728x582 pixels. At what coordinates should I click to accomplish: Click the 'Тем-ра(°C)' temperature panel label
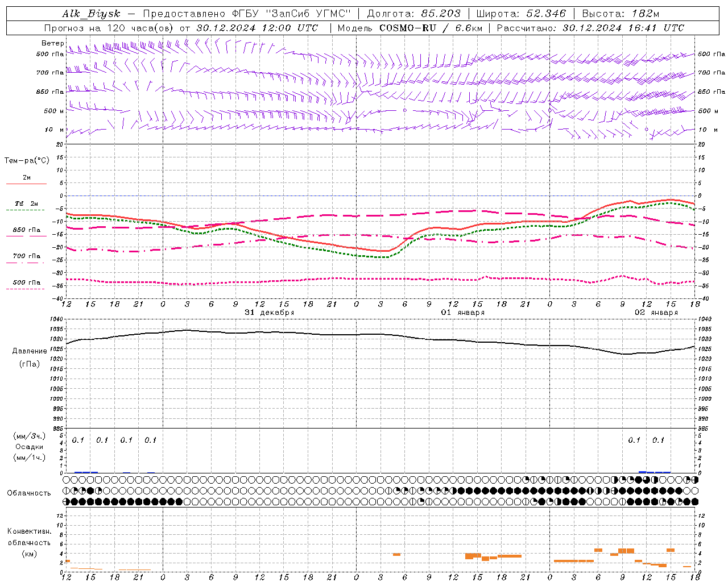(27, 161)
